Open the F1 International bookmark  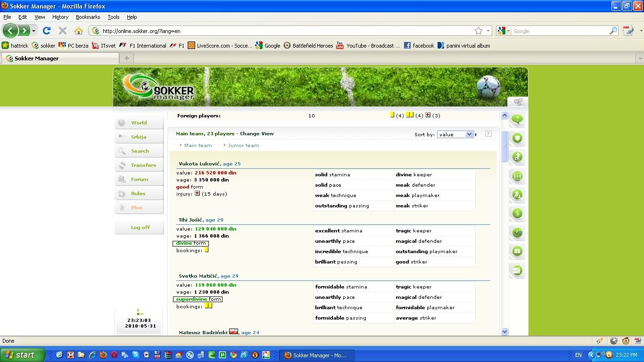pos(142,46)
